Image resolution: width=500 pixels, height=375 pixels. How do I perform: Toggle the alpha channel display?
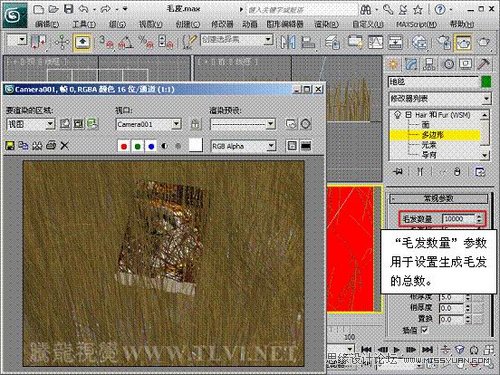pos(164,146)
